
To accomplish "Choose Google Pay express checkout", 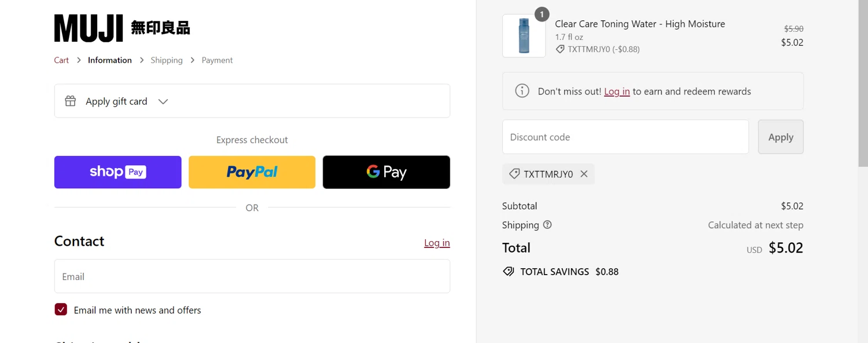I will [386, 172].
